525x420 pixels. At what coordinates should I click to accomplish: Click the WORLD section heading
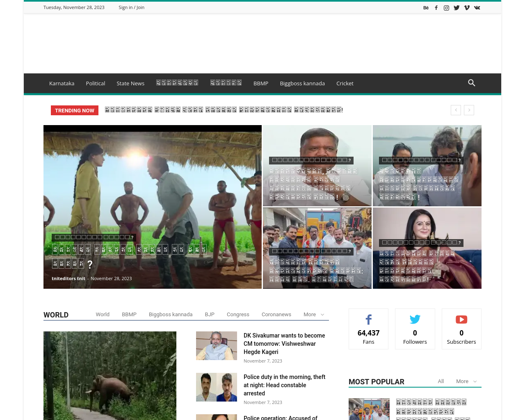(56, 315)
